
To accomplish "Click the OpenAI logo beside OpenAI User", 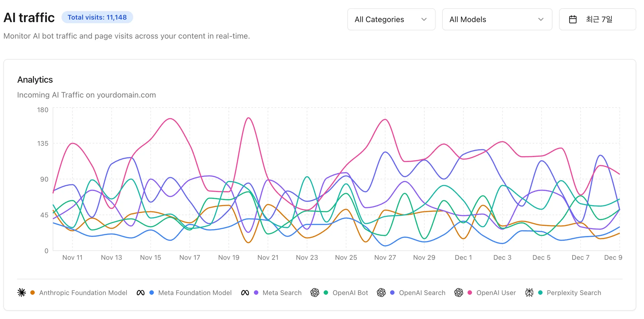I will click(x=459, y=293).
